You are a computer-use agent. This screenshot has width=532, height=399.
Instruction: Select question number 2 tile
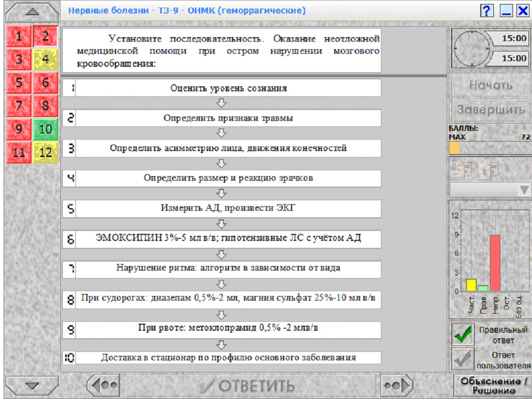[x=46, y=36]
